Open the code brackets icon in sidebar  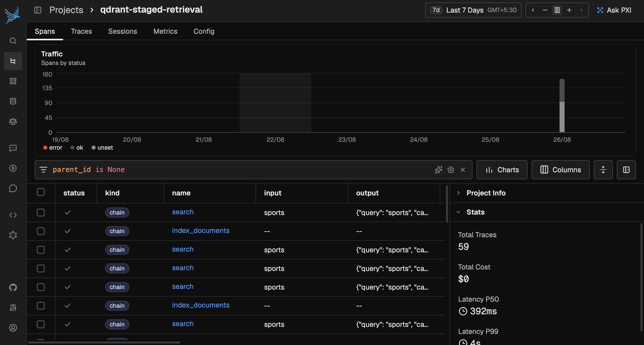(13, 215)
